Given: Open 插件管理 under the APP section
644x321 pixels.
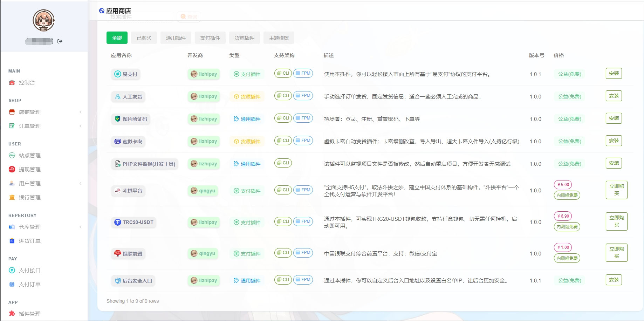Looking at the screenshot, I should [29, 313].
